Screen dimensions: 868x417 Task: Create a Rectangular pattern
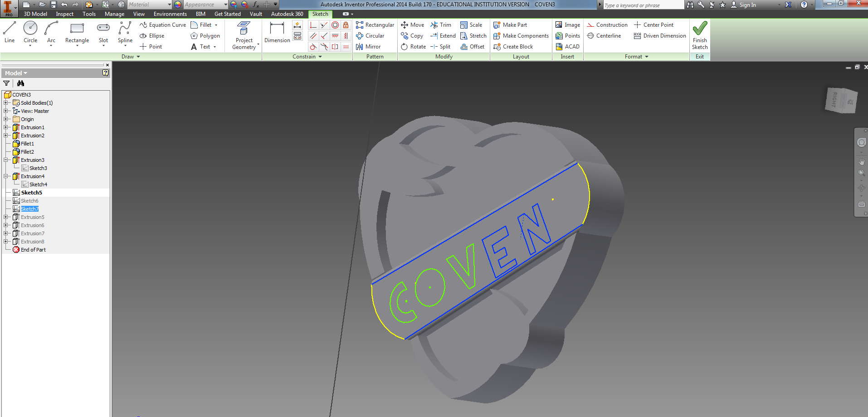(x=375, y=25)
